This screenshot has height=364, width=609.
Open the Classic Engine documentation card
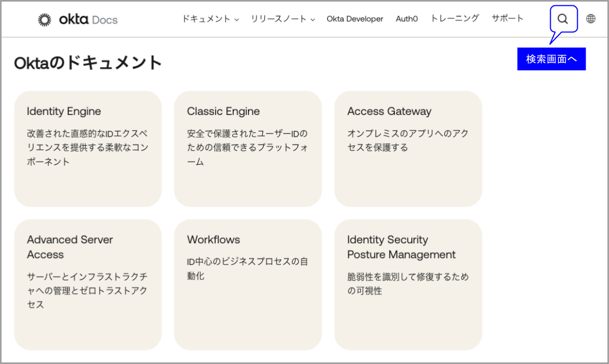tap(248, 148)
